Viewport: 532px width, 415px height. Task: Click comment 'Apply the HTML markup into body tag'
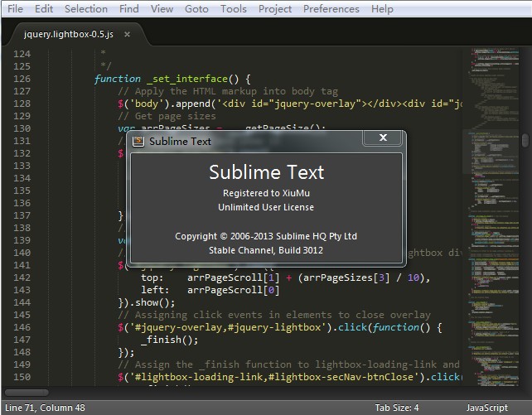click(x=228, y=91)
